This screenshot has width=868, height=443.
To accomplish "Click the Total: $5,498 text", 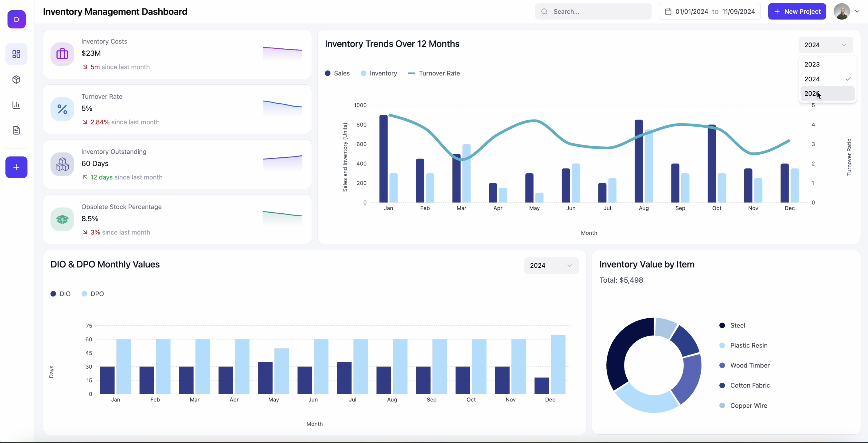I will 621,280.
